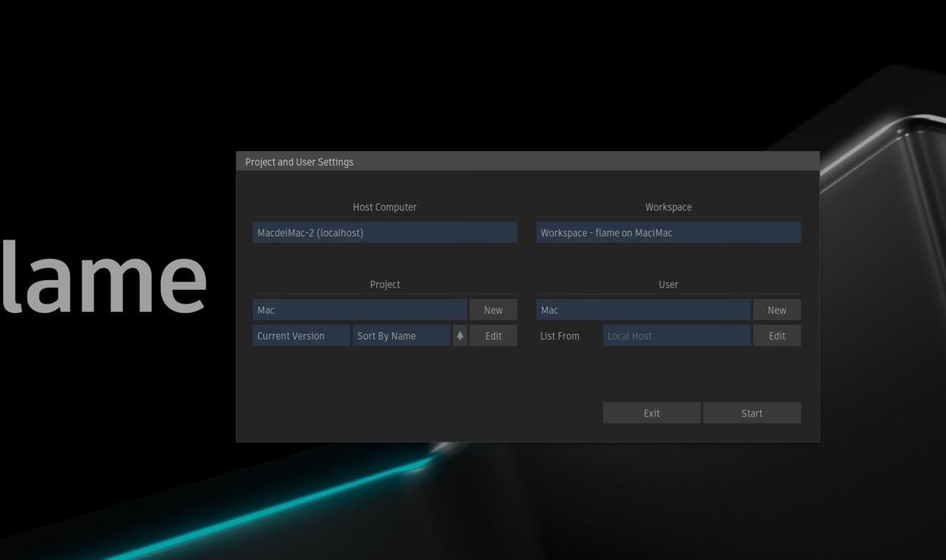Screen dimensions: 946x560
Task: Open the User selector labeled Mac
Action: [643, 308]
